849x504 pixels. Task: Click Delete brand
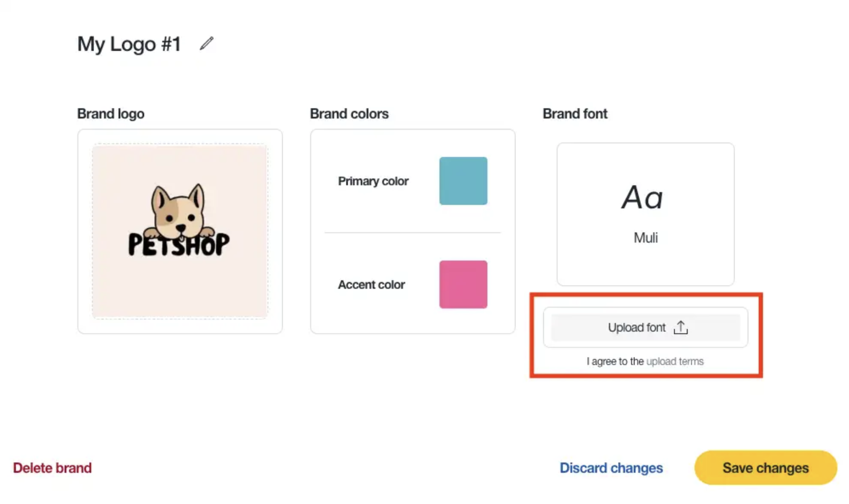click(52, 468)
